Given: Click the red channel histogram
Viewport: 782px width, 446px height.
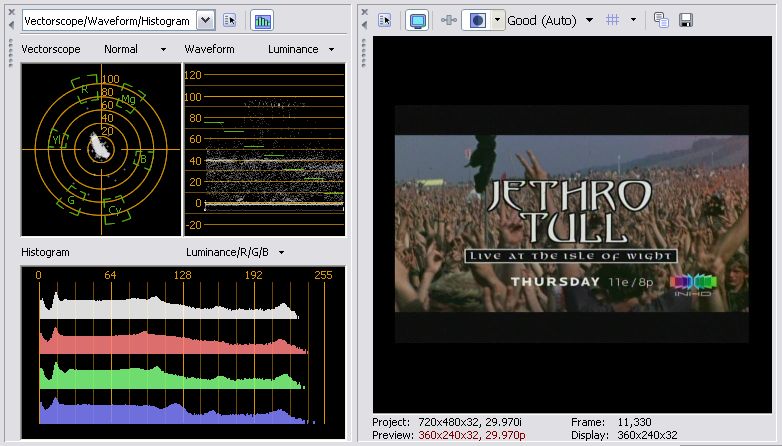Looking at the screenshot, I should (173, 341).
